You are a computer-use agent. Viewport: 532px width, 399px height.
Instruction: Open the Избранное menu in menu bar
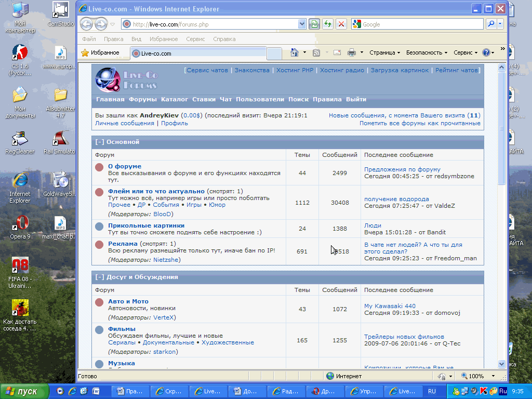[x=163, y=39]
